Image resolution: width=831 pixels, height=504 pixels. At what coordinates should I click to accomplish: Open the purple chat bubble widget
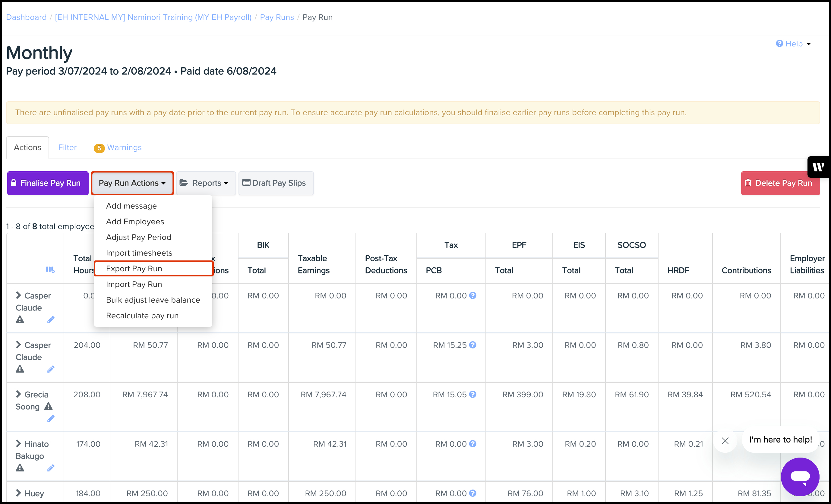click(x=800, y=477)
